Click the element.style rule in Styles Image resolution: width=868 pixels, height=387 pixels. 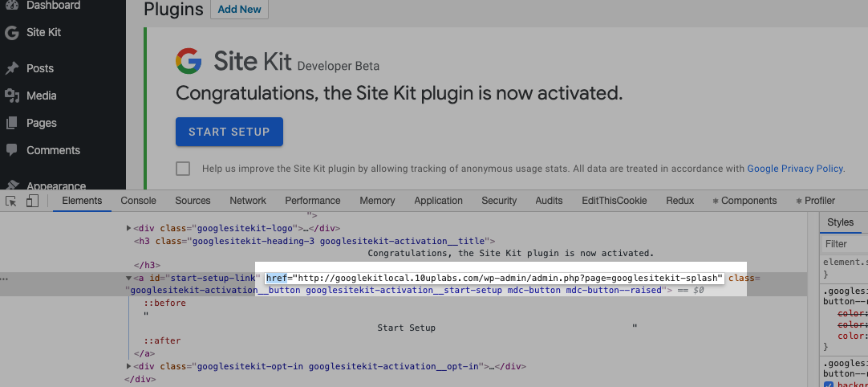tap(845, 263)
